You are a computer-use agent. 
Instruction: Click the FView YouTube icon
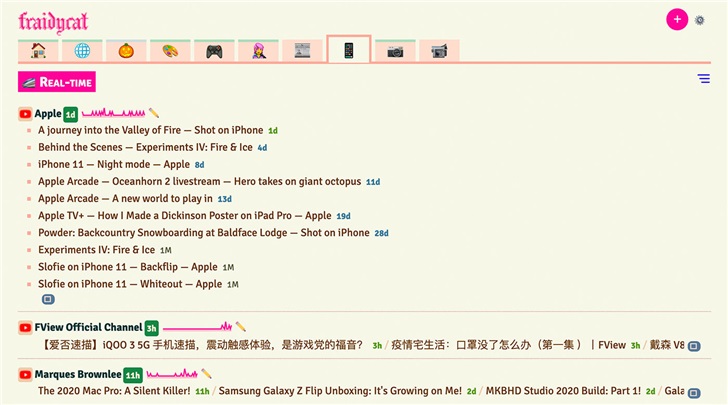coord(25,327)
